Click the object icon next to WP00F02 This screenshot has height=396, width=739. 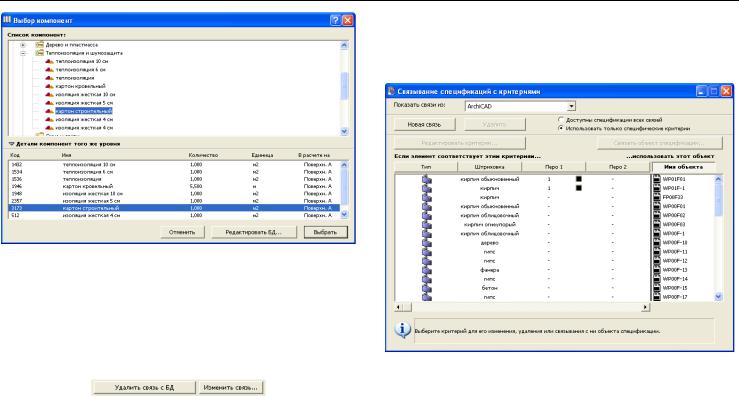click(657, 215)
